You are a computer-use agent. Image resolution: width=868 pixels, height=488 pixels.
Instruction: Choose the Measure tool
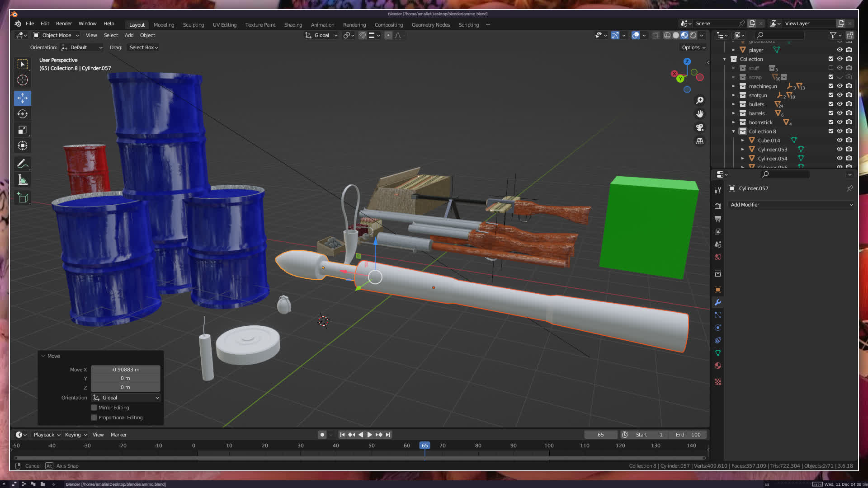pyautogui.click(x=23, y=180)
